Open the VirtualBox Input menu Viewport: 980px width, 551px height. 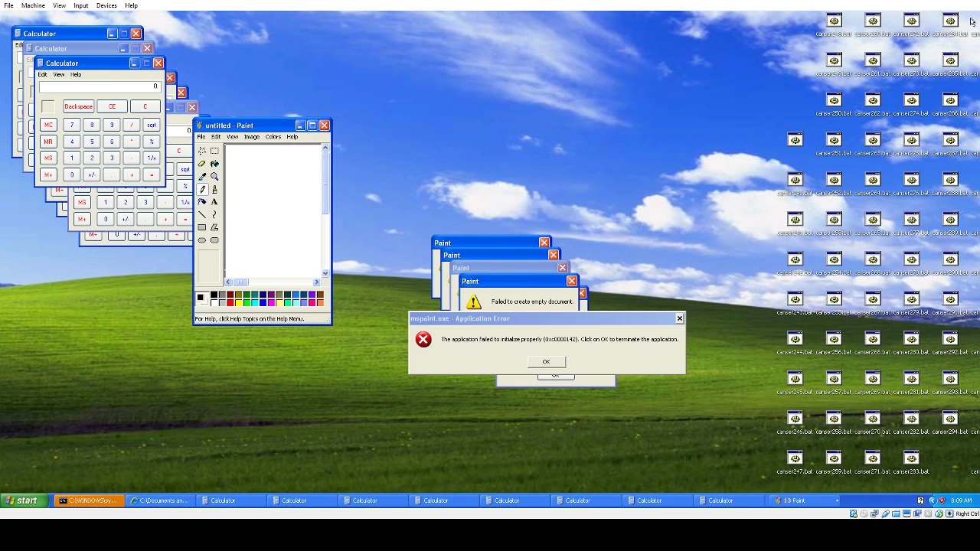tap(80, 5)
